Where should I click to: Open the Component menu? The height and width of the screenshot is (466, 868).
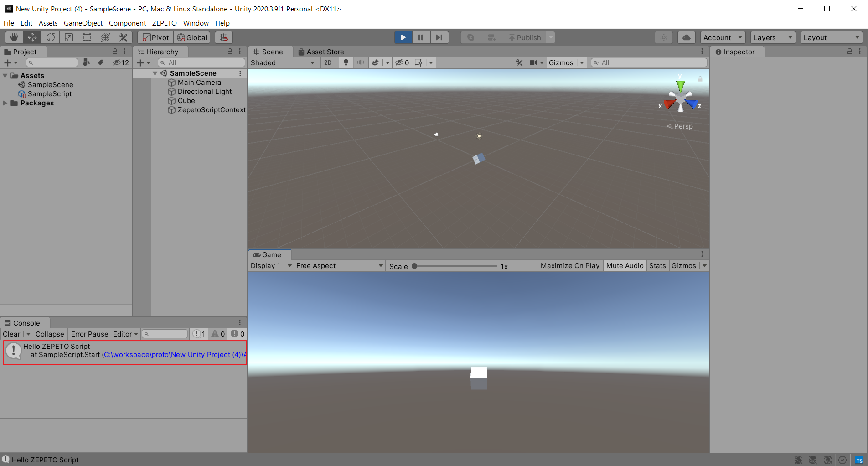pos(127,23)
